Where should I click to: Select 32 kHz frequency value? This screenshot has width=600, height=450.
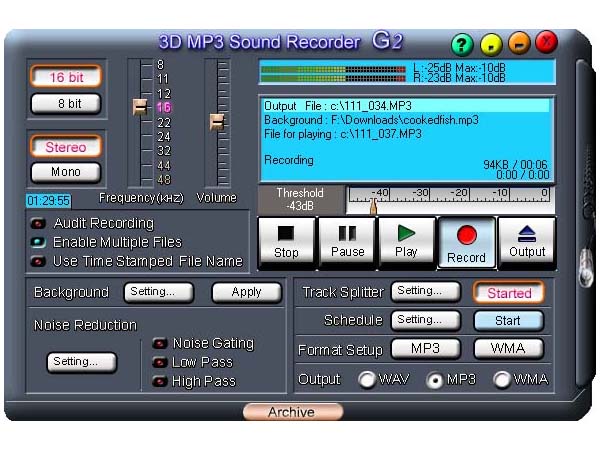[x=164, y=151]
